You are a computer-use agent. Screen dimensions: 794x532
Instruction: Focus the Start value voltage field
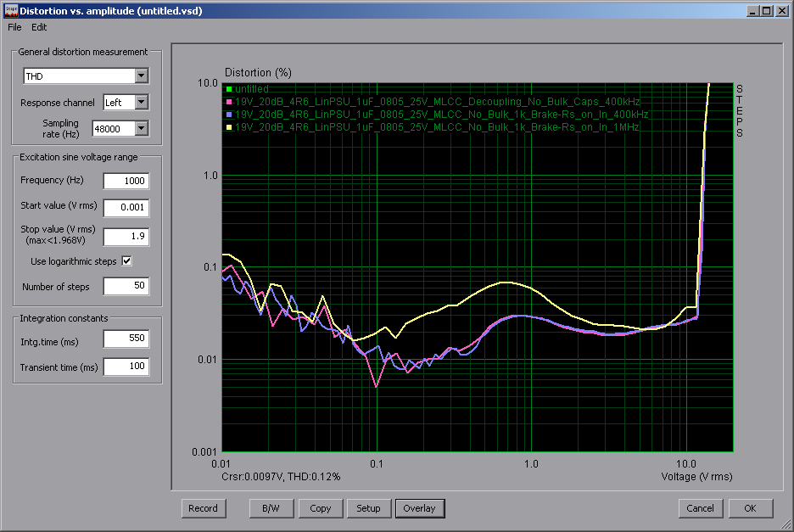pos(126,208)
